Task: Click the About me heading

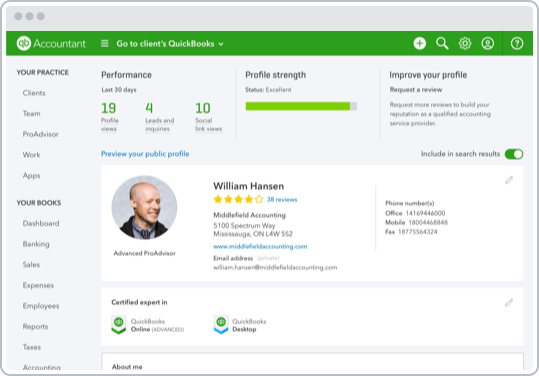Action: [x=127, y=367]
